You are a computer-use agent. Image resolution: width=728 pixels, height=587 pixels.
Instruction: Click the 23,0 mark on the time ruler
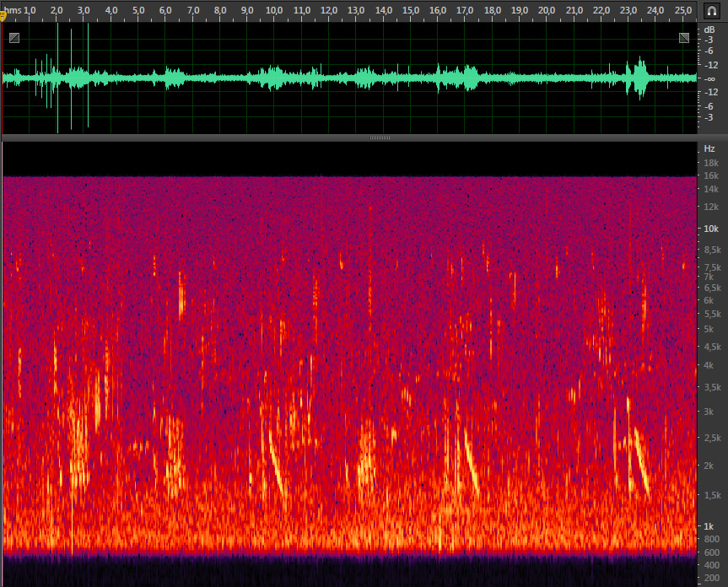(628, 10)
